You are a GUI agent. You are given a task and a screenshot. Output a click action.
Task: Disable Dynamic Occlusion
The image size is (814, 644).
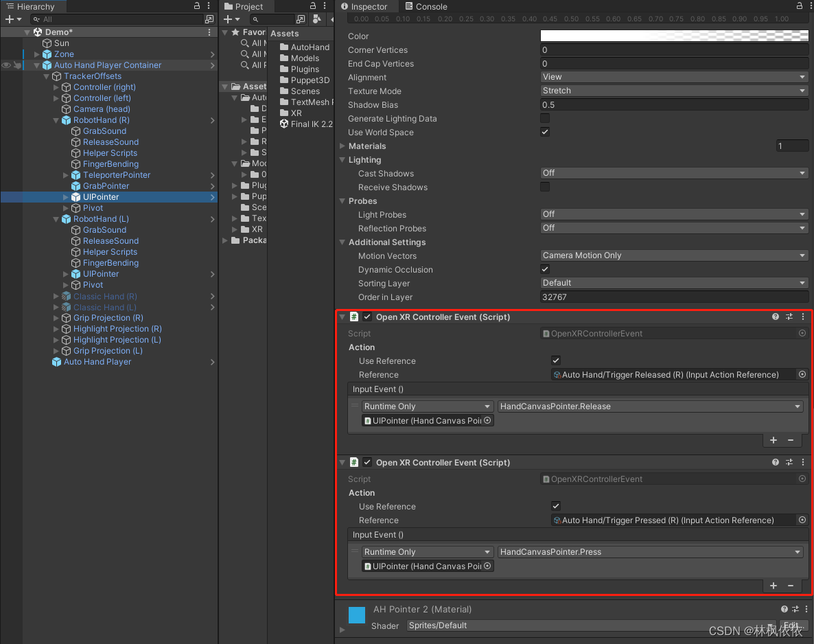tap(544, 268)
